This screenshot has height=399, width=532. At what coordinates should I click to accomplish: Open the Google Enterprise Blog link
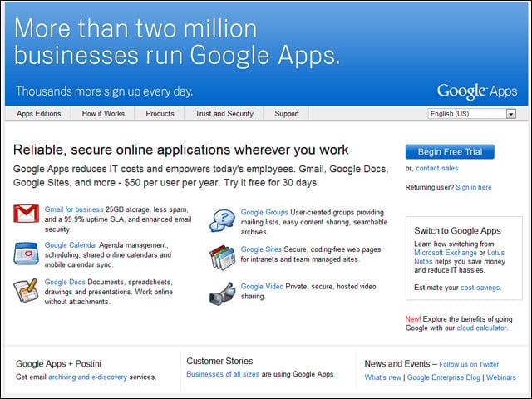pos(443,377)
